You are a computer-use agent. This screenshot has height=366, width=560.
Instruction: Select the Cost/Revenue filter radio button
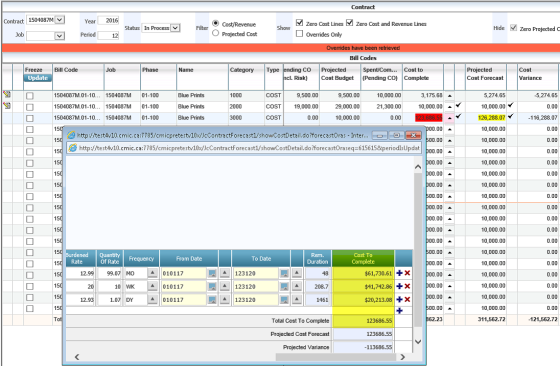click(x=215, y=24)
